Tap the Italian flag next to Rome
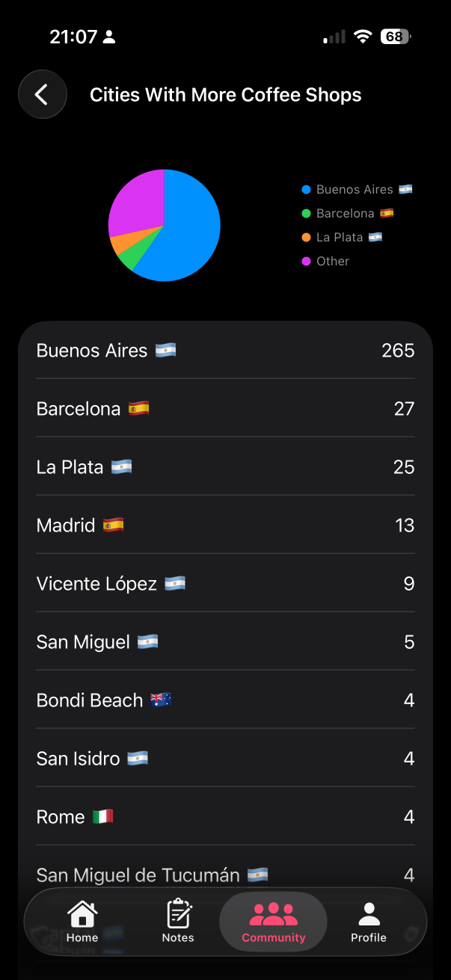The image size is (451, 980). (x=102, y=817)
